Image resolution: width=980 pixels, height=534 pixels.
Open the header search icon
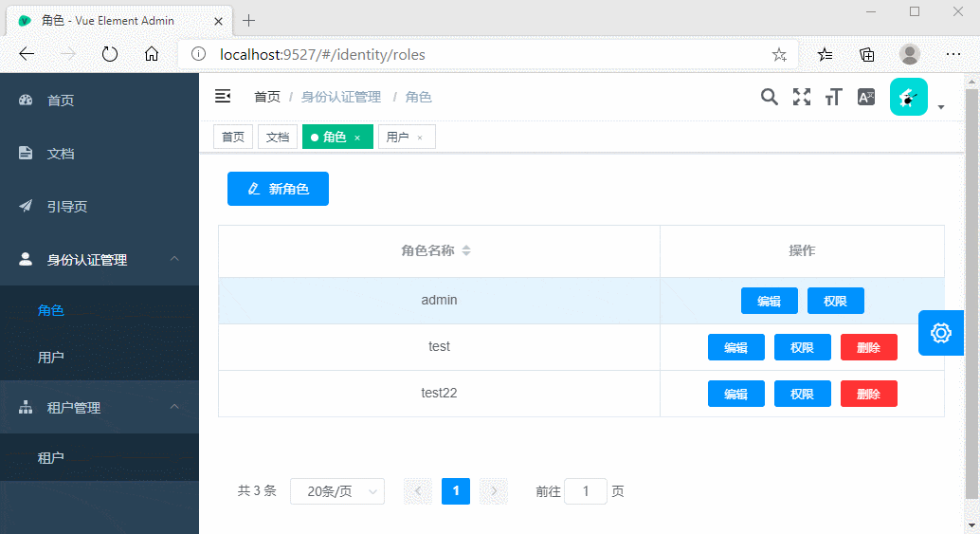pyautogui.click(x=770, y=97)
